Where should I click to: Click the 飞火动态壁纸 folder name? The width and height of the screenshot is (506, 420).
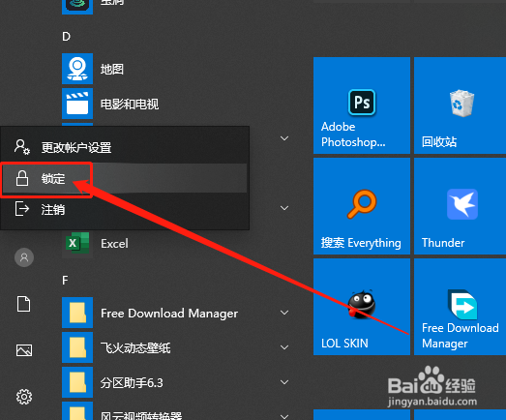pos(135,348)
